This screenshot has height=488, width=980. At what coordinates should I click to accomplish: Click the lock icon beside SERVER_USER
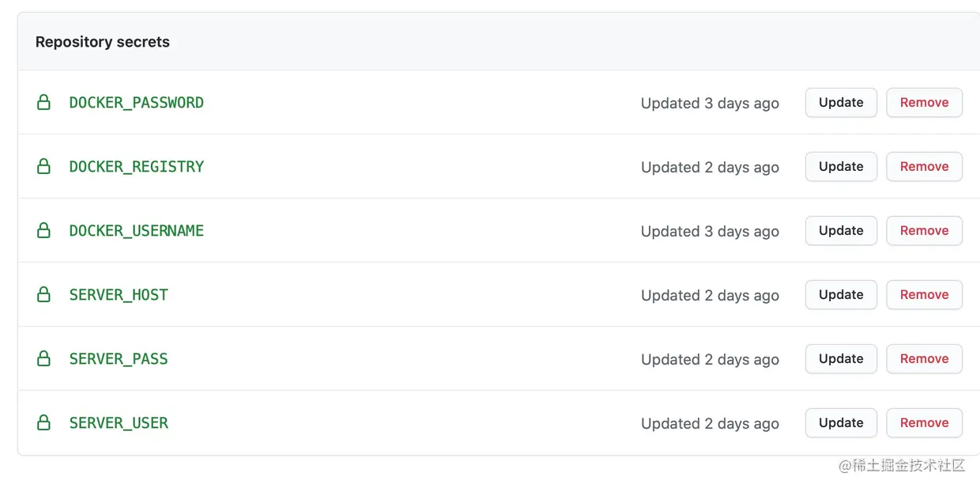point(44,423)
